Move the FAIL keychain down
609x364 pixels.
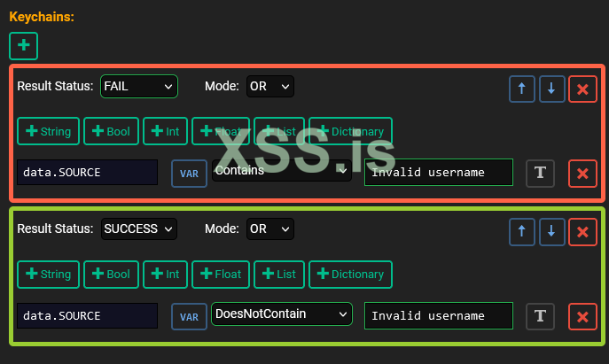[551, 89]
